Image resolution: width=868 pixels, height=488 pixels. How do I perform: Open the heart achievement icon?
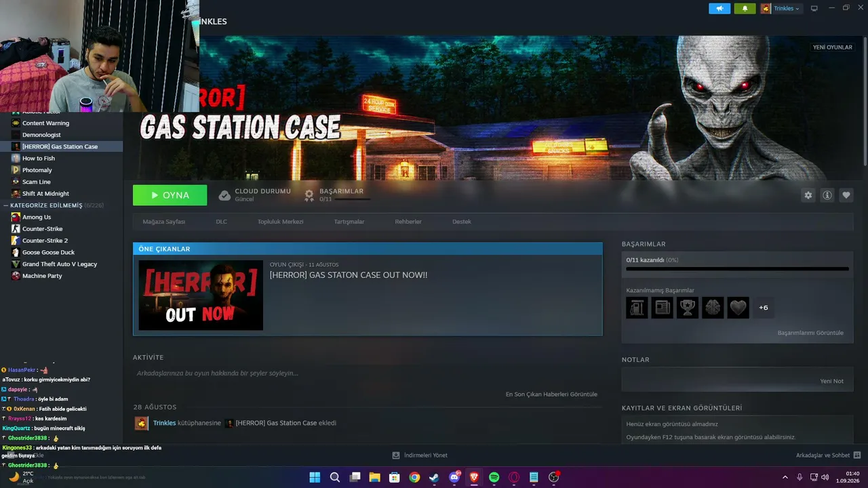738,308
